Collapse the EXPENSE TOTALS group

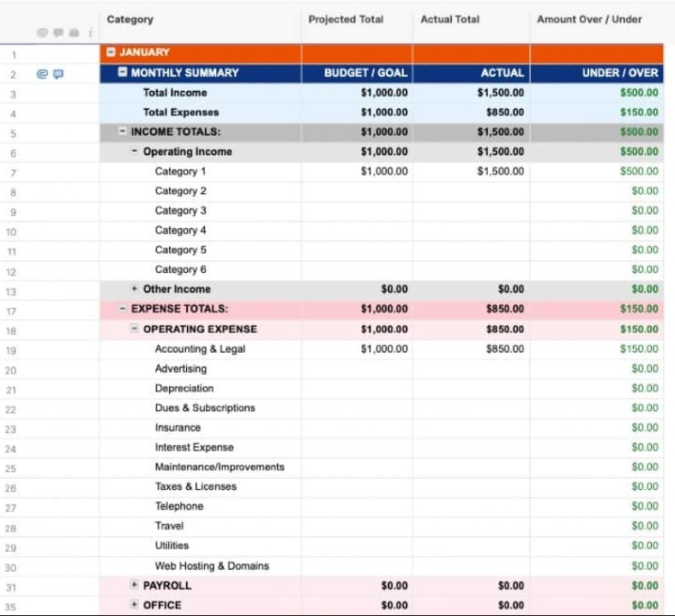click(x=123, y=309)
